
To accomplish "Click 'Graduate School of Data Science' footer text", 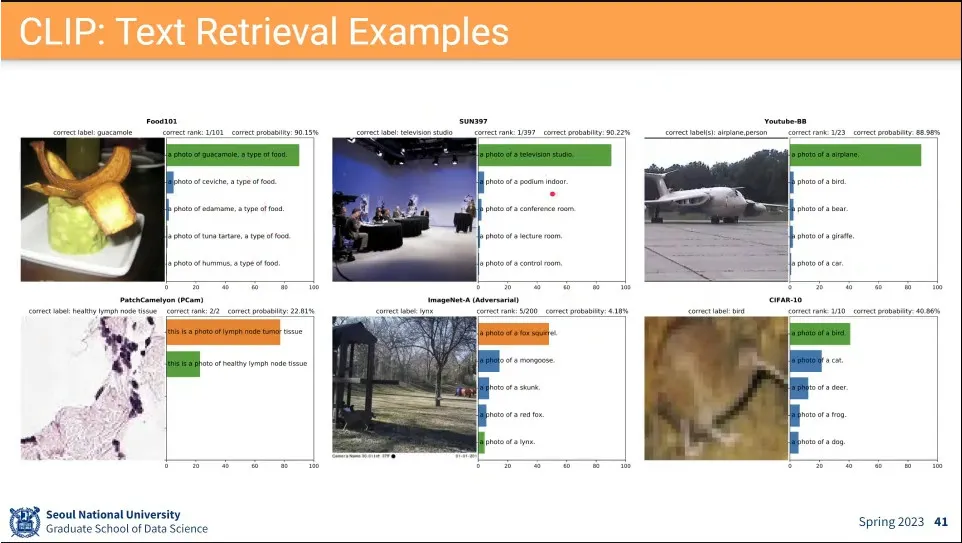I will [127, 529].
